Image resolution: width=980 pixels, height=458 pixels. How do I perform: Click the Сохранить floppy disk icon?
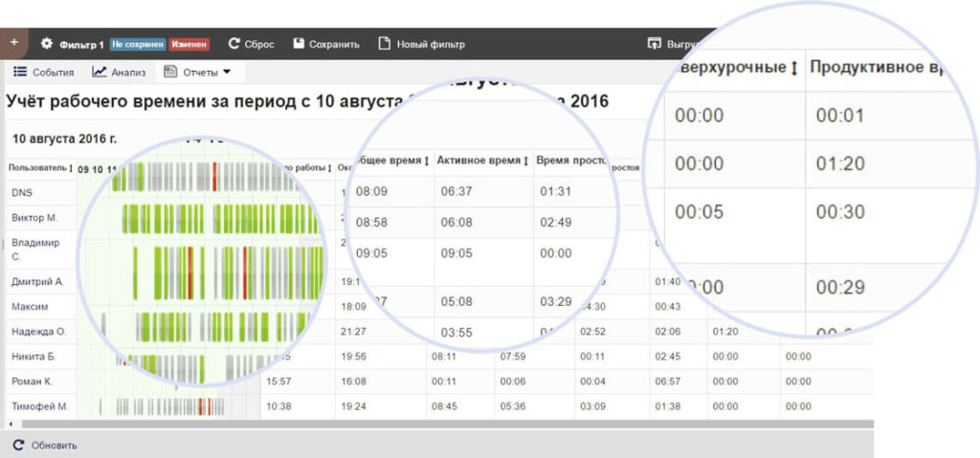299,44
